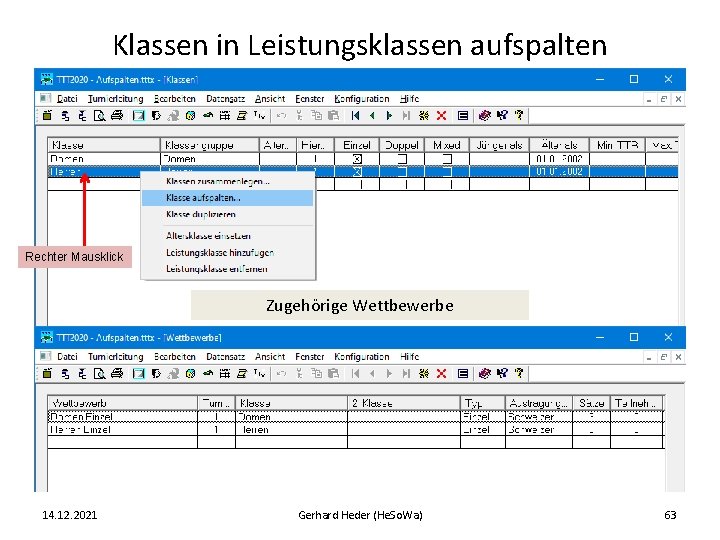The height and width of the screenshot is (540, 720).
Task: Open the Fenster menu in the Wettbewerbe window
Action: [x=309, y=357]
